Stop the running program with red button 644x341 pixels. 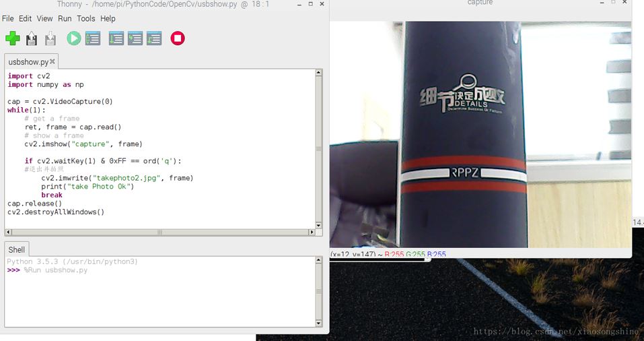tap(178, 38)
